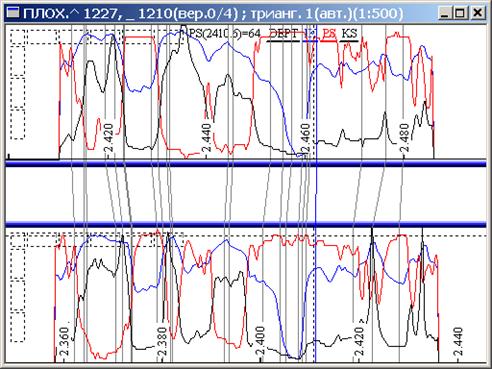
Task: Select the KS curve legend label
Action: click(x=349, y=34)
